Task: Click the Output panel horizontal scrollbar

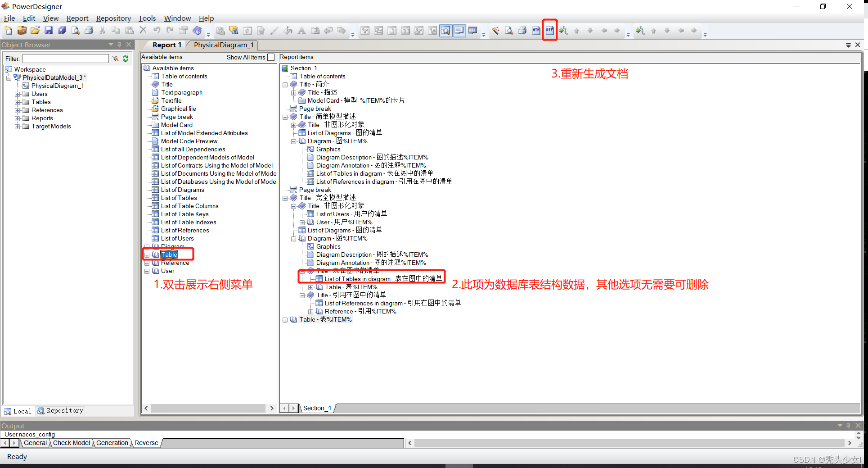Action: (630, 443)
